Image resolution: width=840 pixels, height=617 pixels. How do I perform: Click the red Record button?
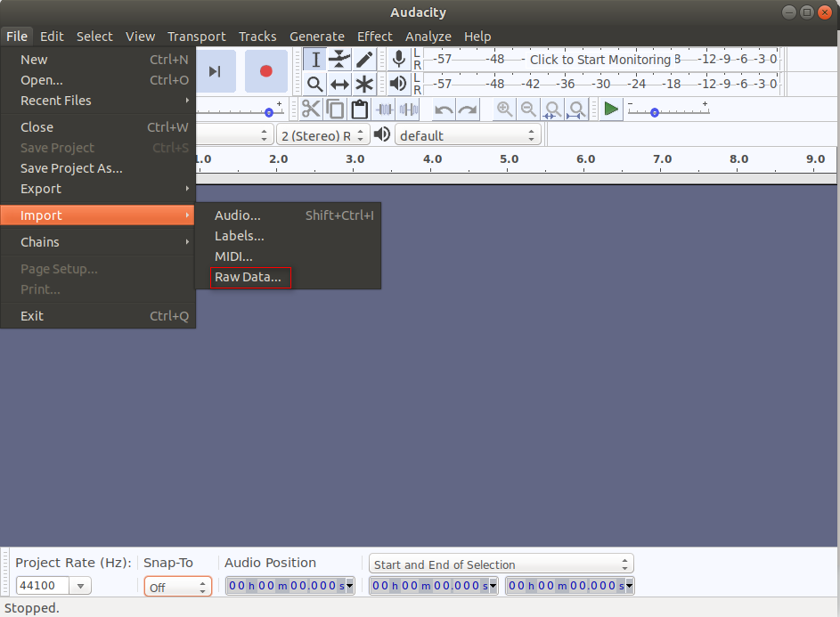click(266, 71)
